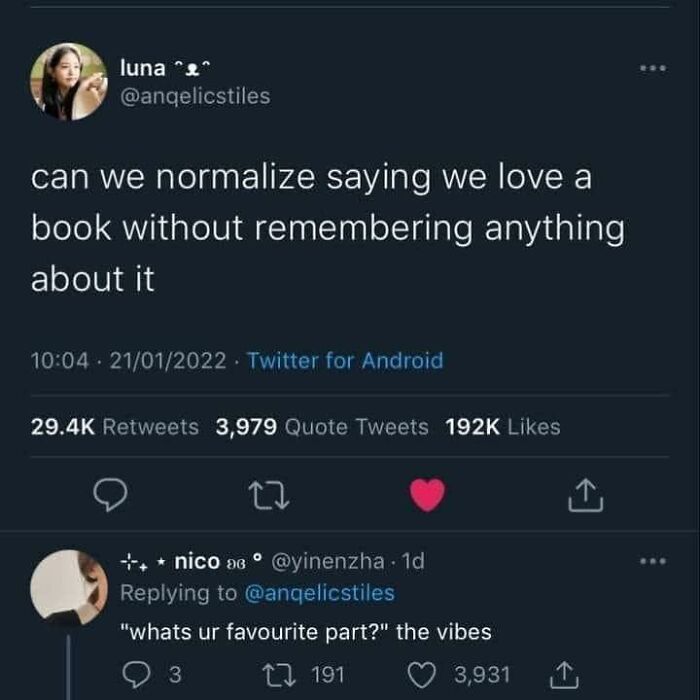
Task: View luna's profile picture
Action: point(68,82)
